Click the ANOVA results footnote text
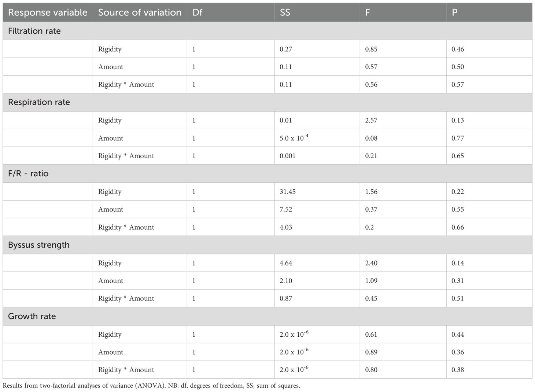Screen dimensions: 535x392 click(151, 385)
